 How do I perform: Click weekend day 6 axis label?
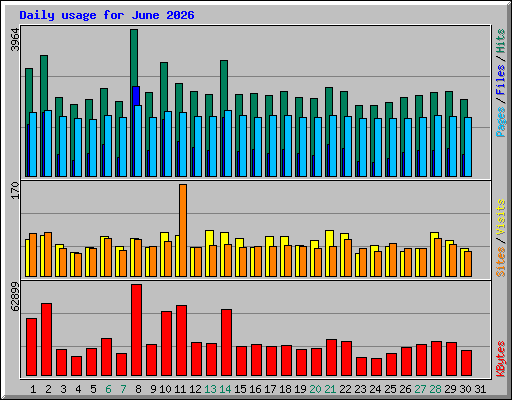[x=108, y=389]
